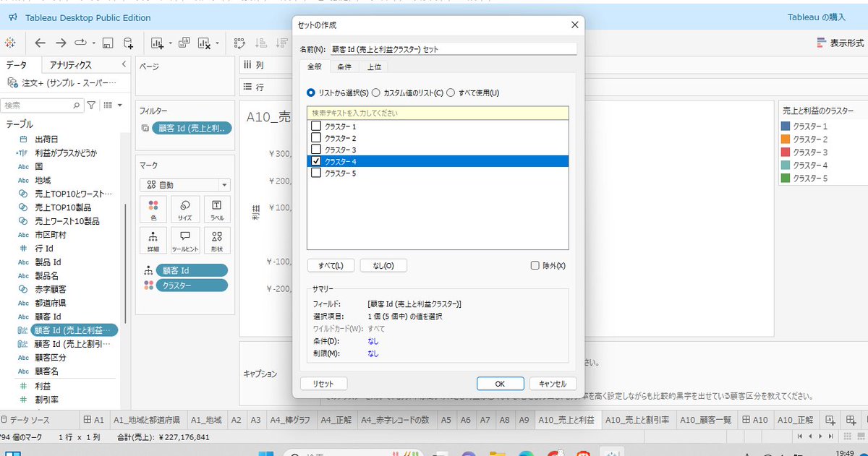Uncheck the クラスター 4 checkbox
The height and width of the screenshot is (456, 868).
pyautogui.click(x=315, y=161)
